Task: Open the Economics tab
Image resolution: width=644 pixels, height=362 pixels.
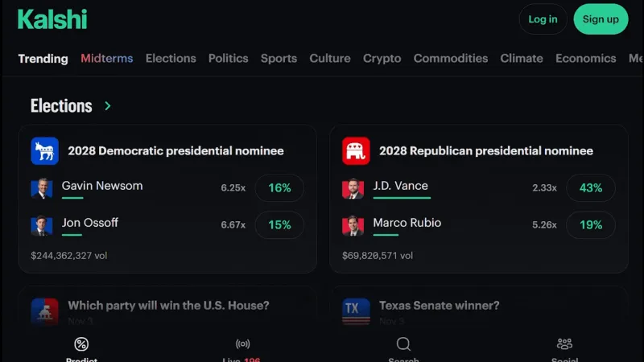Action: tap(586, 58)
